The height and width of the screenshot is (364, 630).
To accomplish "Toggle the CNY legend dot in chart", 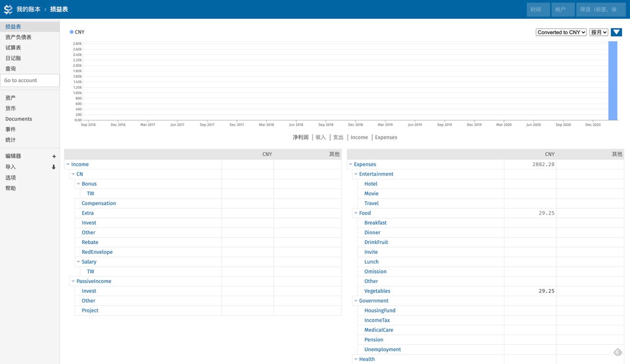I will [72, 32].
